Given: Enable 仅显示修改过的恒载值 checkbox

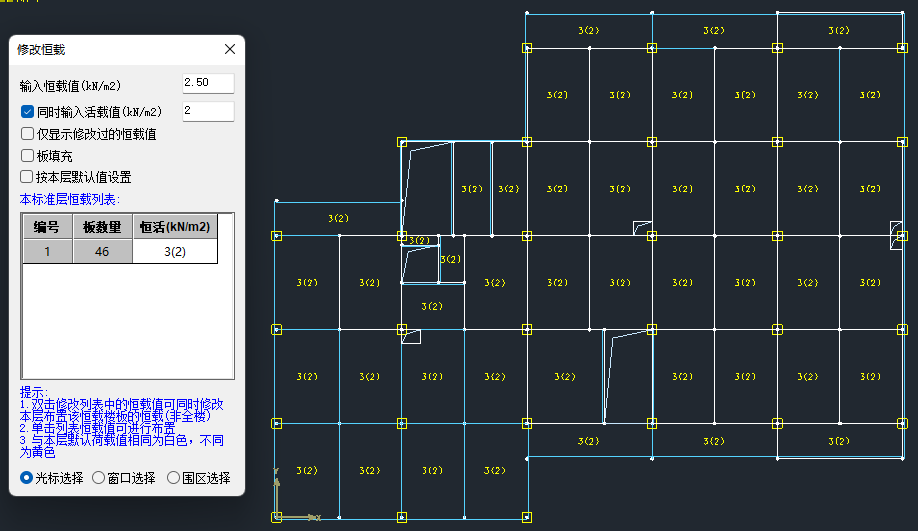Looking at the screenshot, I should pyautogui.click(x=27, y=133).
